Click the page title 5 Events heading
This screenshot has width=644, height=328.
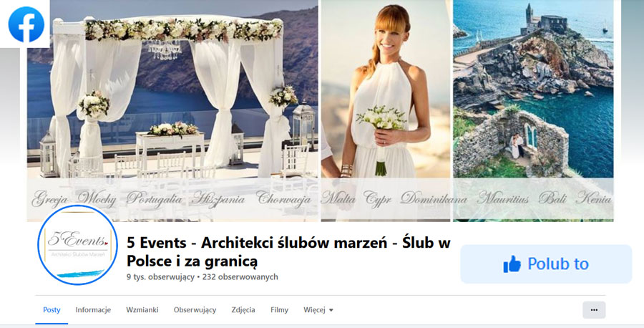point(289,251)
